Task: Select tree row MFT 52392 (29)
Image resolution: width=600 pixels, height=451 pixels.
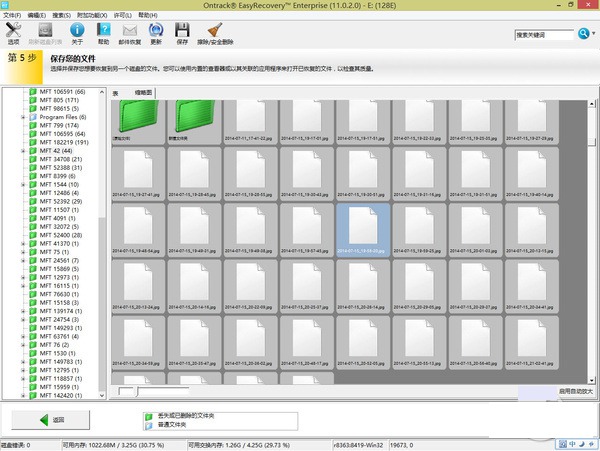Action: point(60,201)
